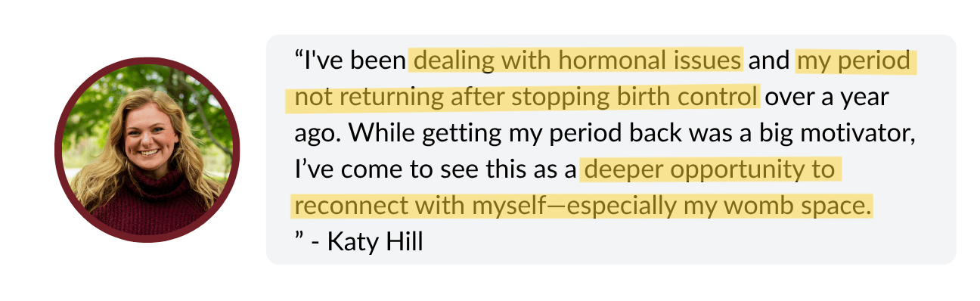Image resolution: width=980 pixels, height=301 pixels.
Task: Click Katy Hill's circular profile photo
Action: [x=147, y=150]
